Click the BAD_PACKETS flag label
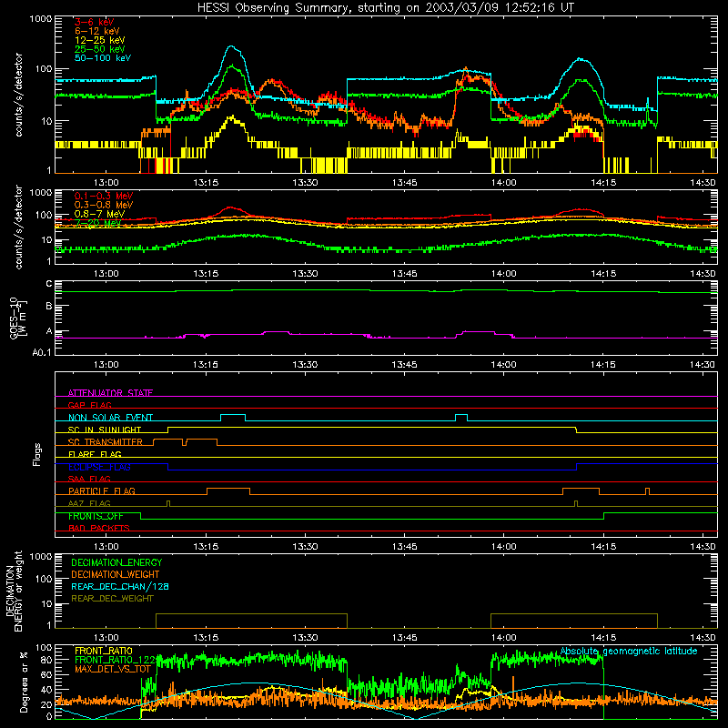Image resolution: width=728 pixels, height=728 pixels. [x=99, y=528]
